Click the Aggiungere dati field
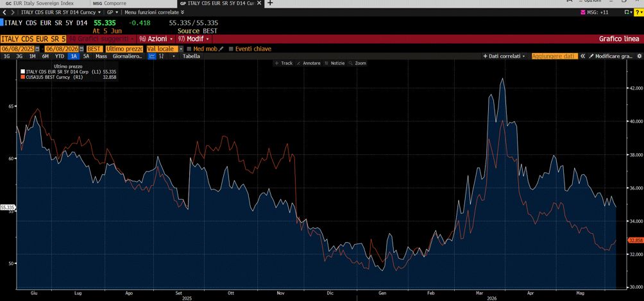 554,56
